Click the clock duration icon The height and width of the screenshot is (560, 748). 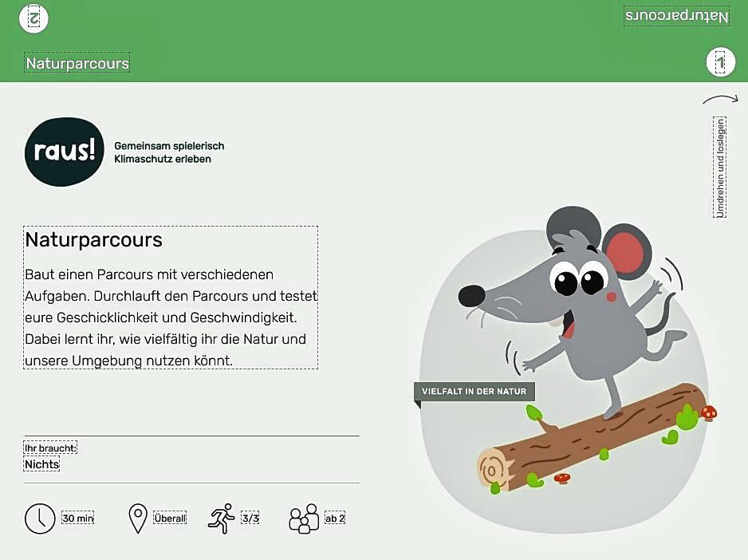(40, 519)
